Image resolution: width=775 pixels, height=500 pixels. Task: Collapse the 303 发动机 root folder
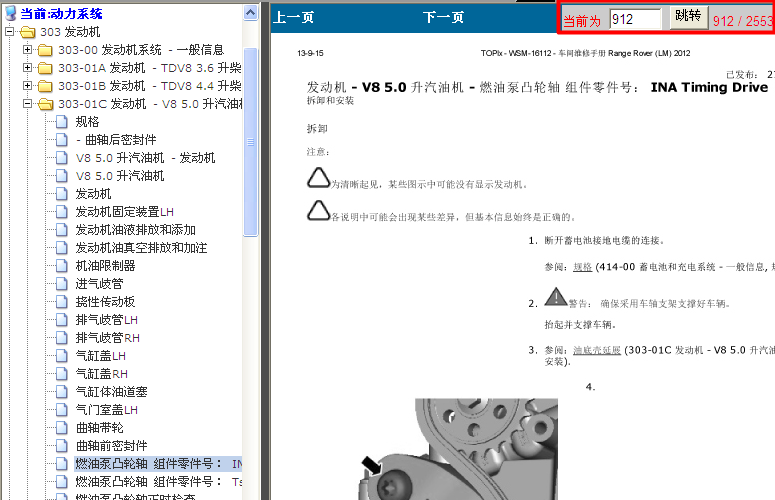pyautogui.click(x=9, y=32)
